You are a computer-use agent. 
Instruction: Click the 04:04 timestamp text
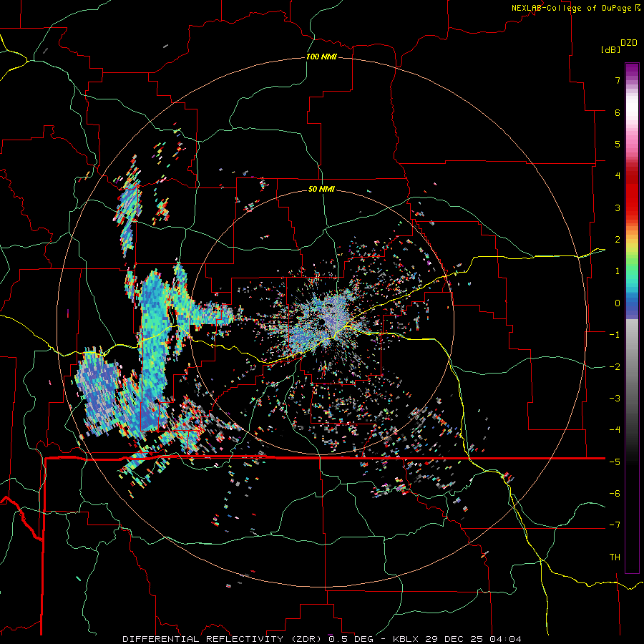pyautogui.click(x=506, y=639)
